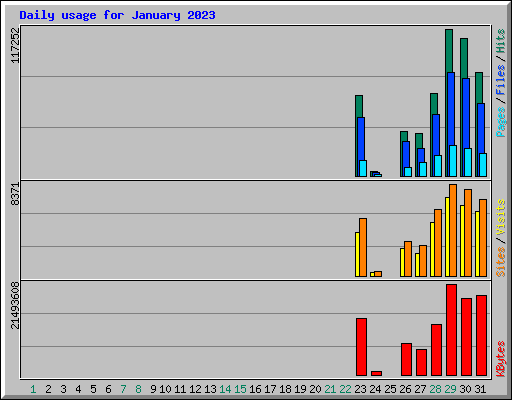512x400 pixels.
Task: Select the 8371 visits axis value
Action: click(15, 194)
